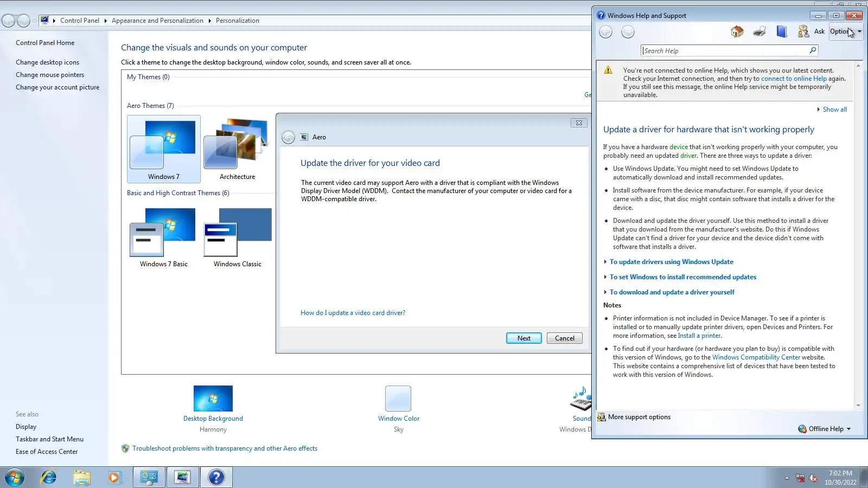The image size is (868, 488).
Task: Expand dropdown arrow after 'Control Panel' breadcrumb
Action: pos(105,21)
